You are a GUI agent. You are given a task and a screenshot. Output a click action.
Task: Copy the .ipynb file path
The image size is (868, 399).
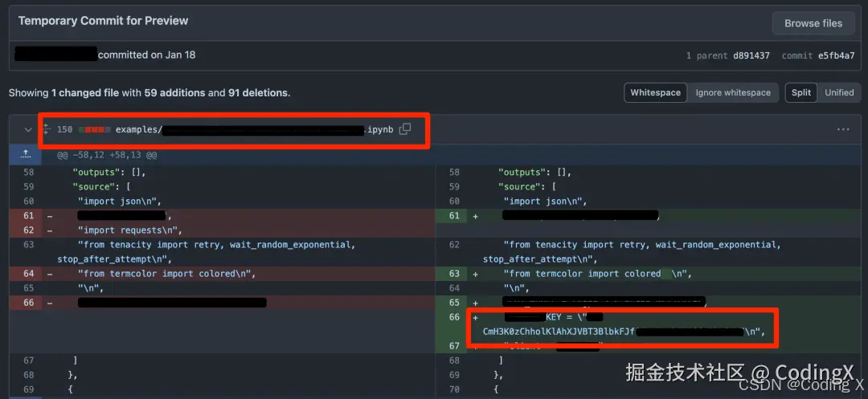(405, 128)
